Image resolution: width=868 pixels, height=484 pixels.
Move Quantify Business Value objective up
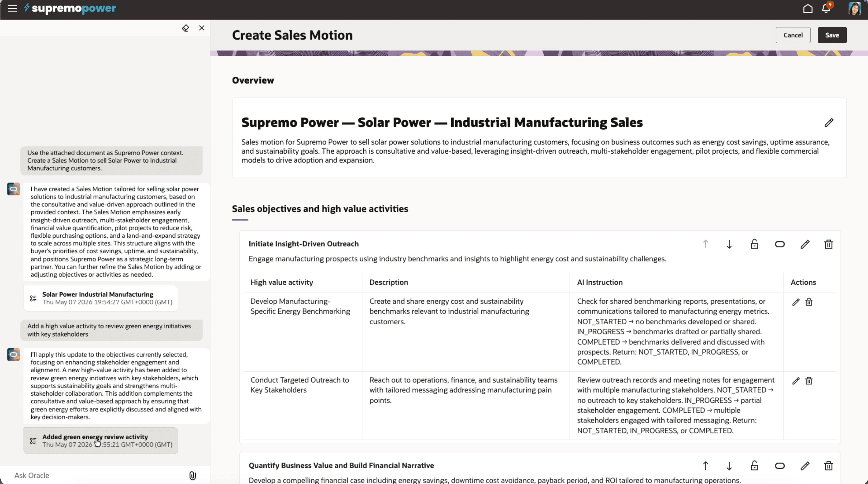[x=706, y=466]
